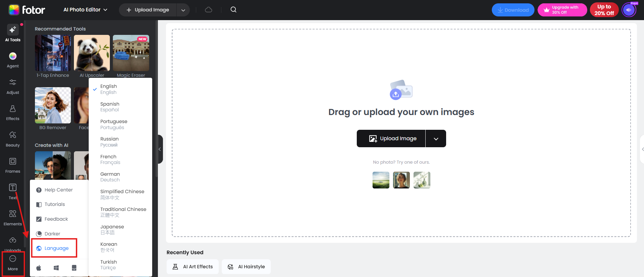Expand arrow next to header Upload Image button
644x277 pixels.
(x=183, y=10)
